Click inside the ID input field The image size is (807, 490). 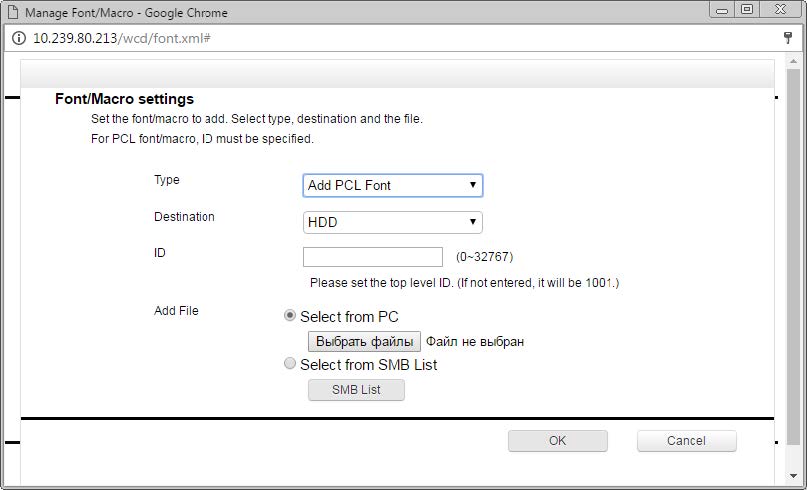click(x=373, y=257)
